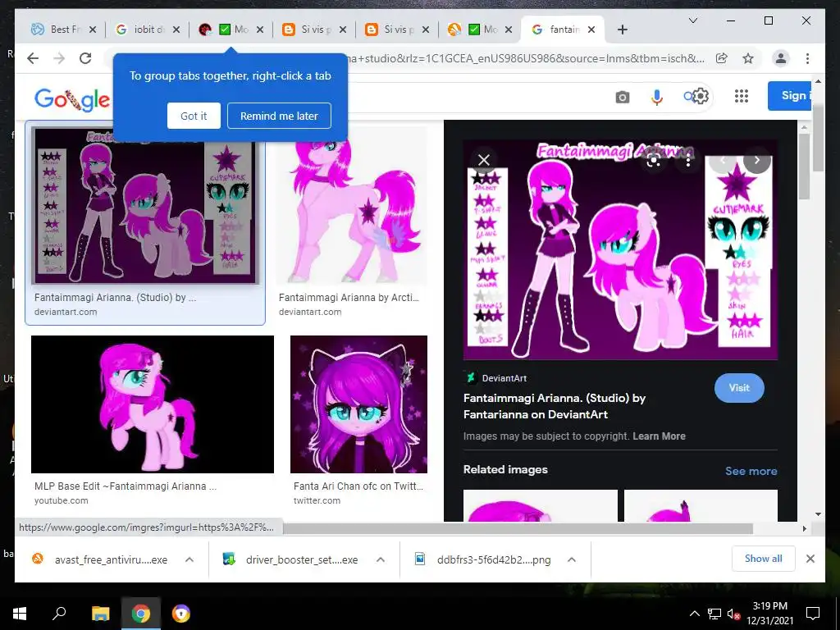Click 'Remind me later' in the tip
This screenshot has height=630, width=840.
[279, 116]
